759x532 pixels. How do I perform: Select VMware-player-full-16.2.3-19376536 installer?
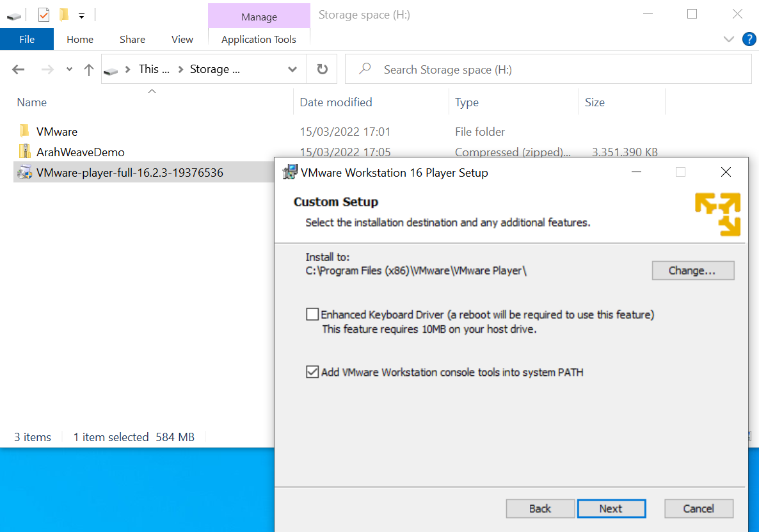130,173
